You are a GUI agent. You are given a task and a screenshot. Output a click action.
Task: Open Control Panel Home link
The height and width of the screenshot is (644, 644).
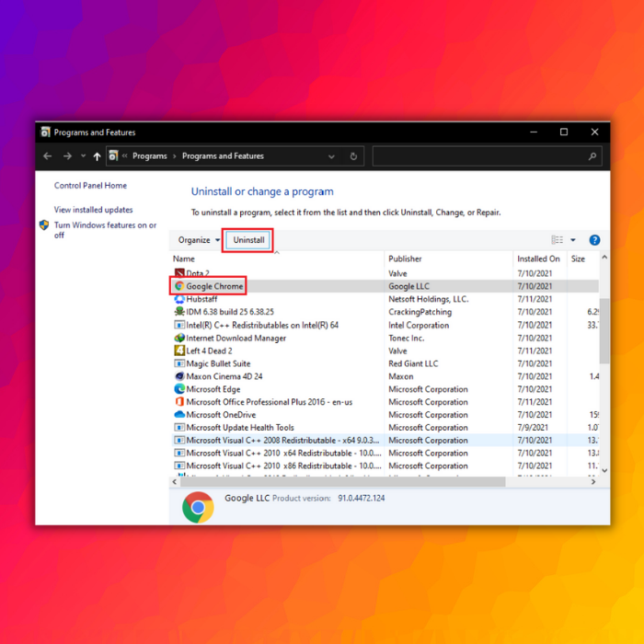point(90,186)
